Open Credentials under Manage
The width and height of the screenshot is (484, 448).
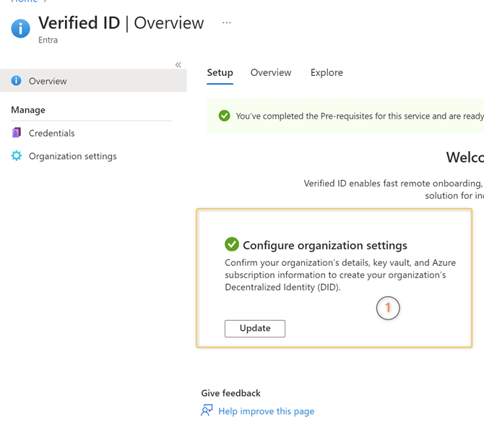point(51,133)
